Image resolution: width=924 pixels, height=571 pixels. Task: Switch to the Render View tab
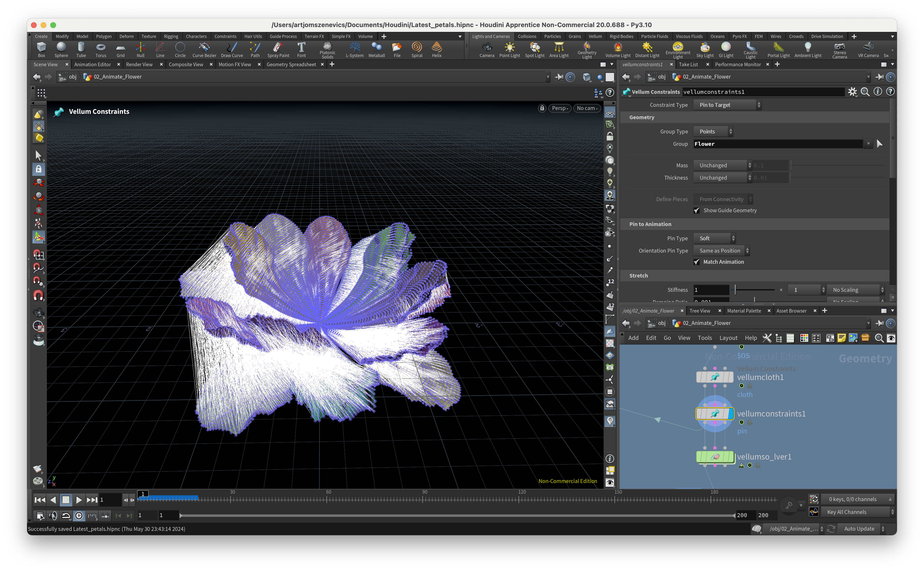[x=139, y=65]
